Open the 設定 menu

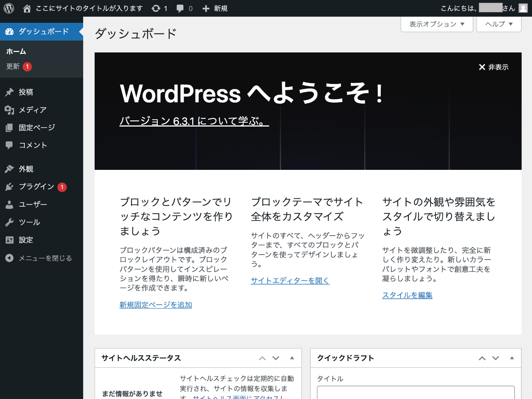pyautogui.click(x=41, y=240)
